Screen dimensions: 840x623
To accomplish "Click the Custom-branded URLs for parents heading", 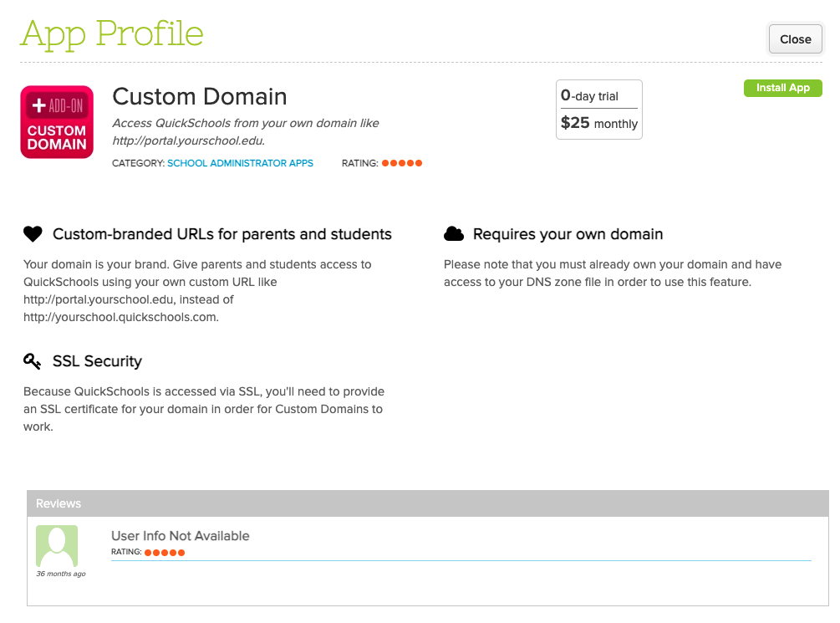I will coord(222,234).
